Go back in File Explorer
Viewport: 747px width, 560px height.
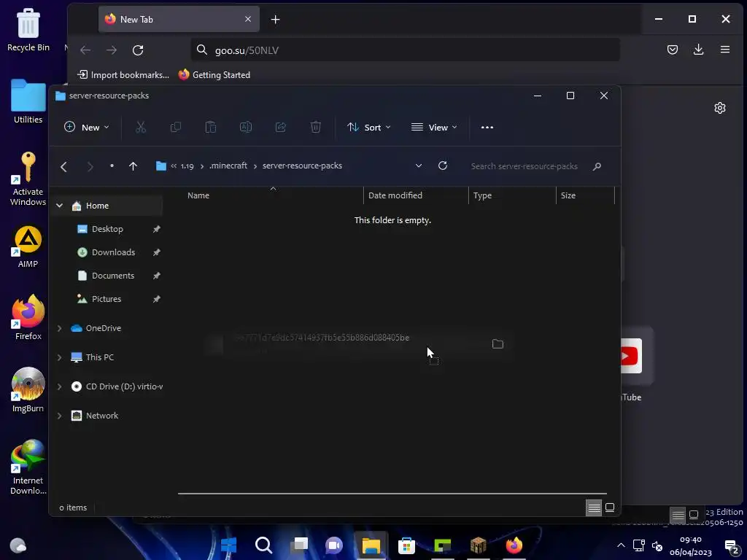point(64,166)
